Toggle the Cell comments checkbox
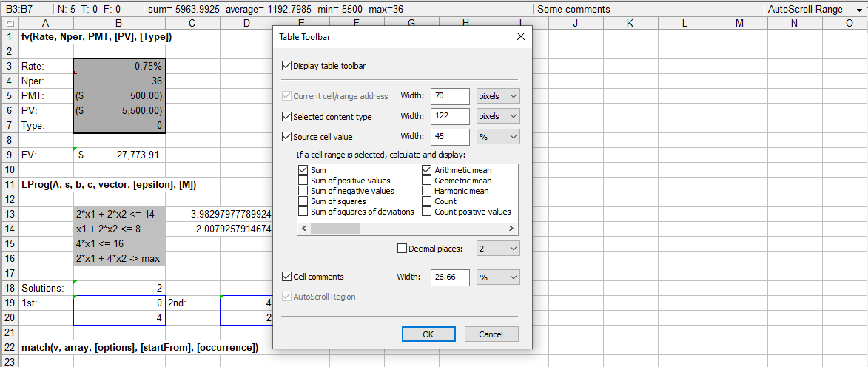Screen dimensions: 868x367 (x=287, y=277)
